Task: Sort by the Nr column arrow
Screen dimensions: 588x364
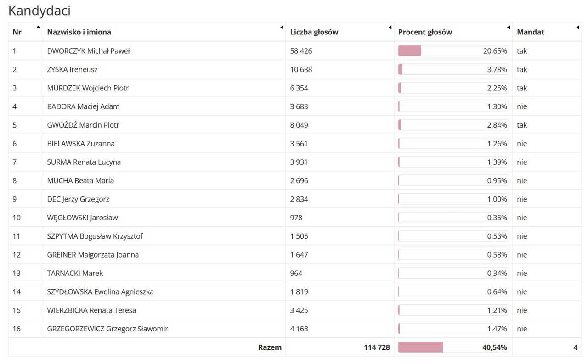Action: [x=38, y=27]
